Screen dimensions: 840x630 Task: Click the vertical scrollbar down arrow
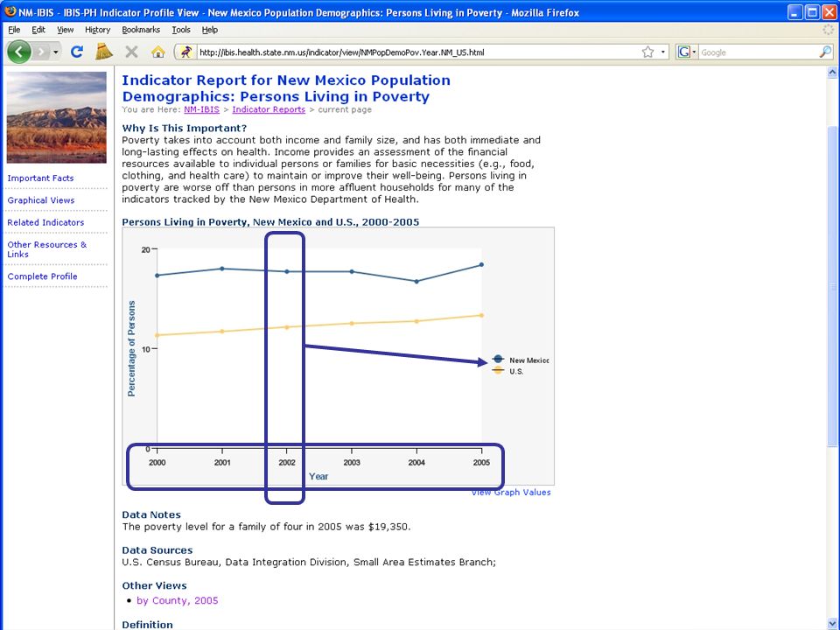pos(832,623)
